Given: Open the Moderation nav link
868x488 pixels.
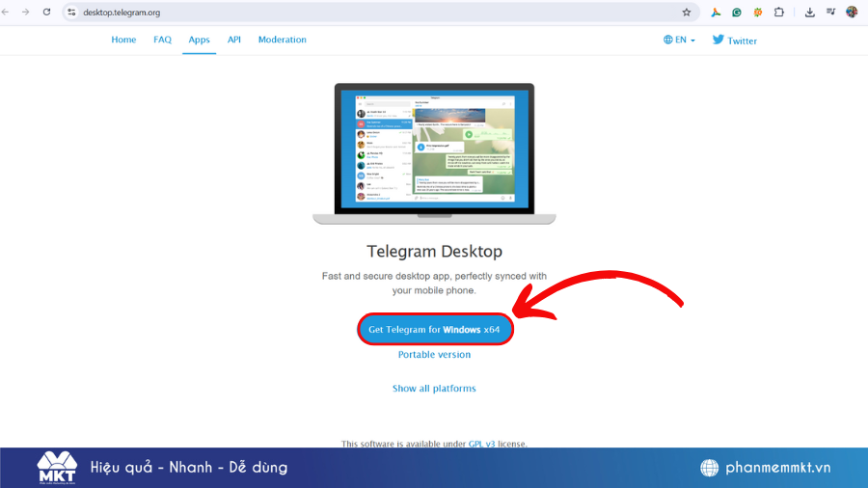Looking at the screenshot, I should tap(283, 40).
